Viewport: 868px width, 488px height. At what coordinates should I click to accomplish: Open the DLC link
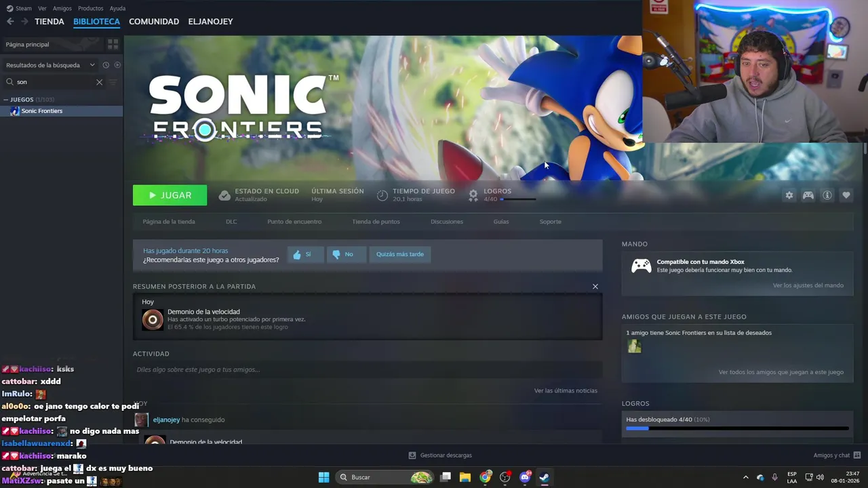(x=231, y=222)
